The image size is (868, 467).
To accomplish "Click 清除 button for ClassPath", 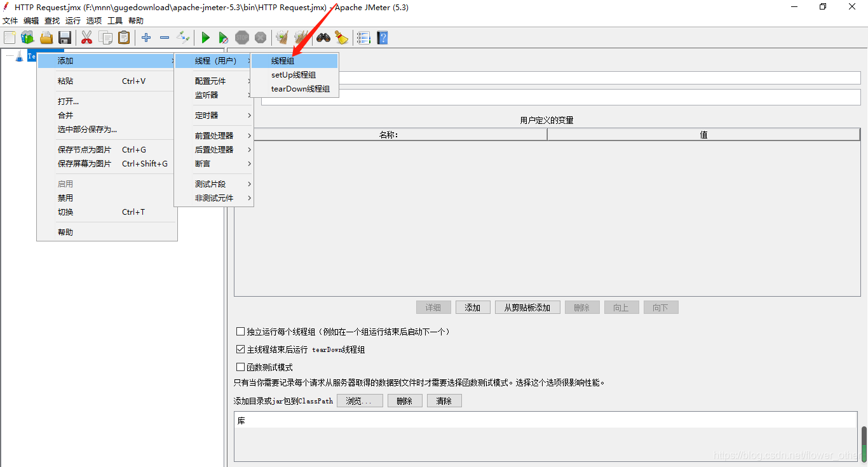I will pos(444,401).
